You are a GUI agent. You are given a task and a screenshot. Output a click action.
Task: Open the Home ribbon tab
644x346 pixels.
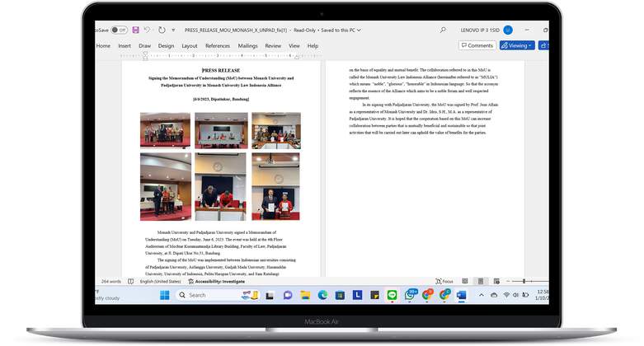(x=103, y=46)
